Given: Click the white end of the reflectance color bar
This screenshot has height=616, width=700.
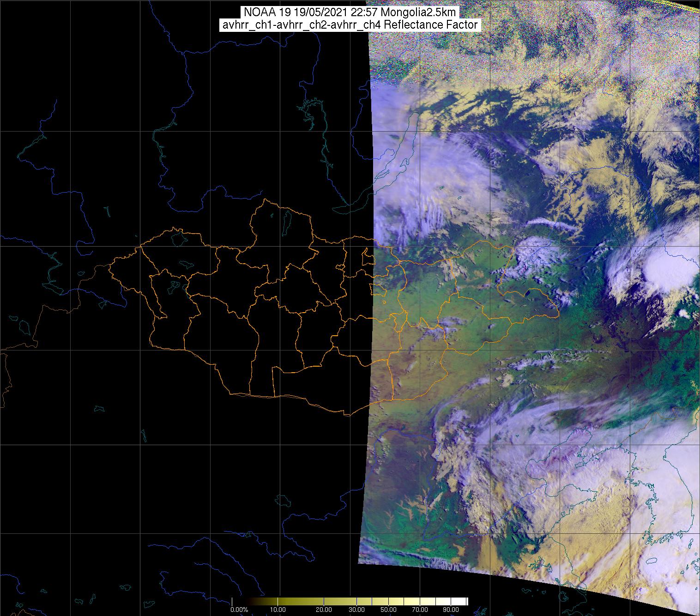Looking at the screenshot, I should 459,601.
